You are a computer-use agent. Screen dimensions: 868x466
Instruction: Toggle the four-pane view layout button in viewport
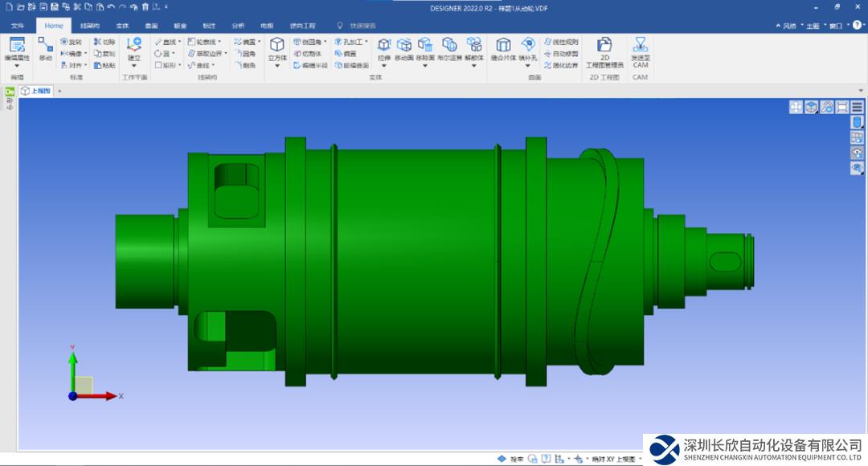pyautogui.click(x=796, y=107)
